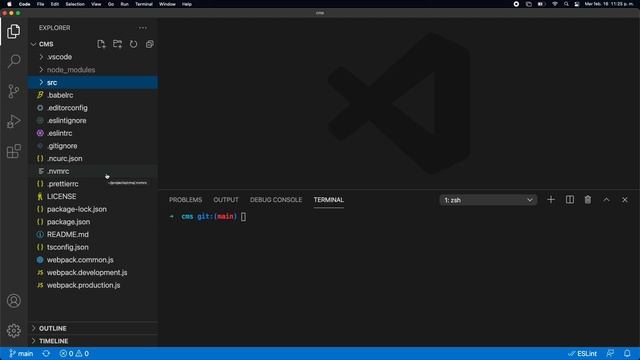The width and height of the screenshot is (640, 360).
Task: Open the webpack.development.js file
Action: [93, 272]
